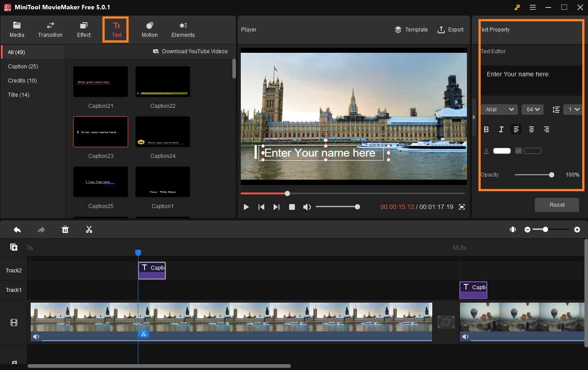Click the zoom in timeline plus icon
588x370 pixels.
click(x=577, y=229)
